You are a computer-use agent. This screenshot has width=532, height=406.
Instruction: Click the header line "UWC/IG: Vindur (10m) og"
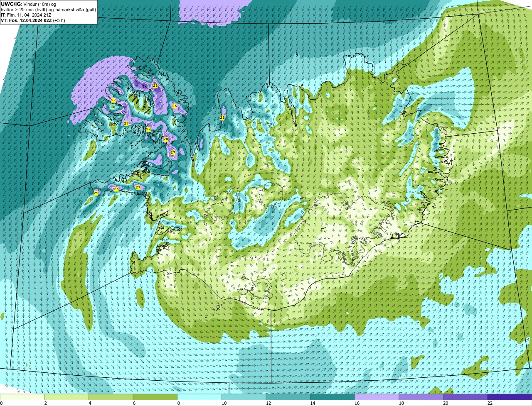pyautogui.click(x=28, y=4)
